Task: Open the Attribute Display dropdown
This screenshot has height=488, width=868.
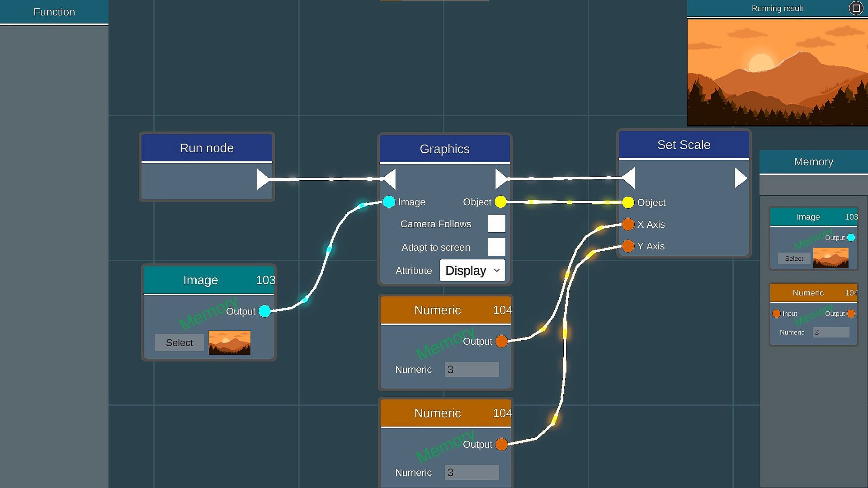Action: click(472, 270)
